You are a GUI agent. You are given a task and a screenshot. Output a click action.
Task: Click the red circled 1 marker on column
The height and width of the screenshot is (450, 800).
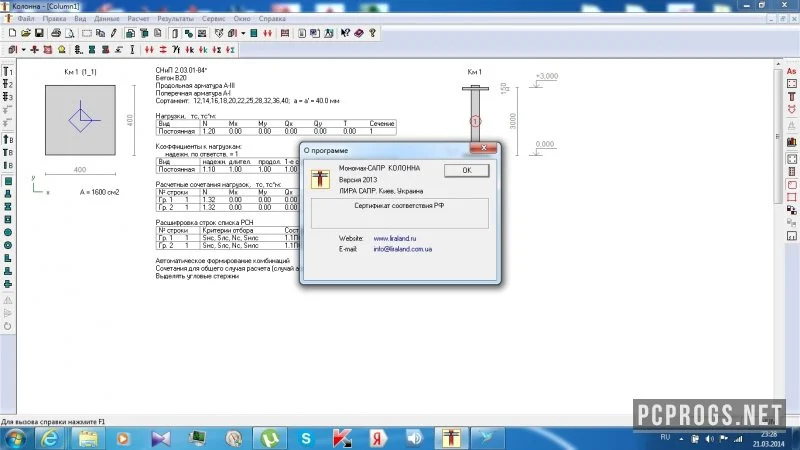(x=475, y=121)
